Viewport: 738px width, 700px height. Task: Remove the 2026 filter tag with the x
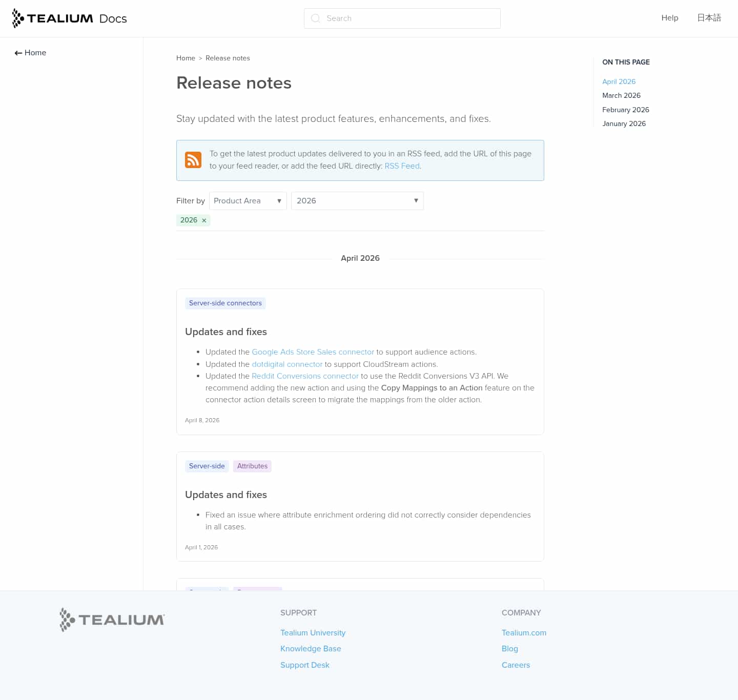[203, 220]
